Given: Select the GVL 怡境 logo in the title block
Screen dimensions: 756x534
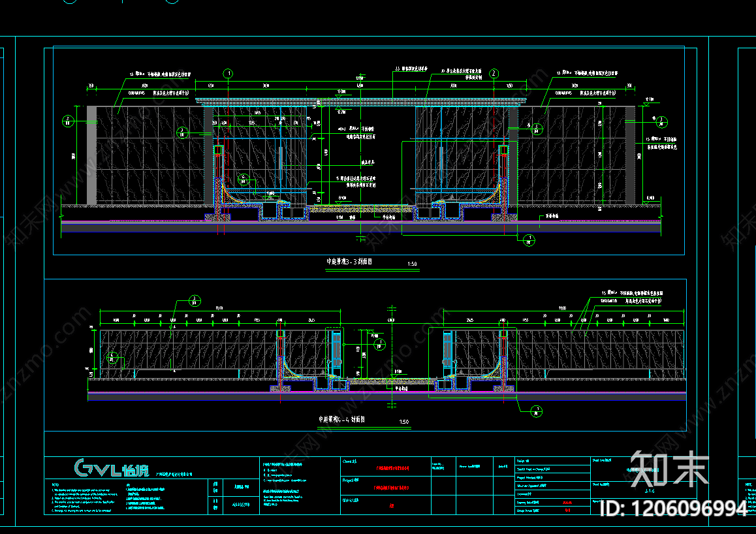Looking at the screenshot, I should point(112,468).
